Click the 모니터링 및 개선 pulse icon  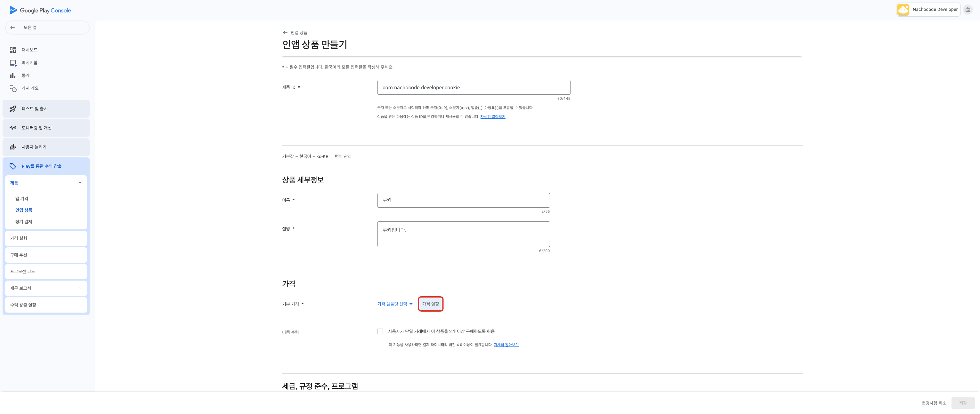13,128
